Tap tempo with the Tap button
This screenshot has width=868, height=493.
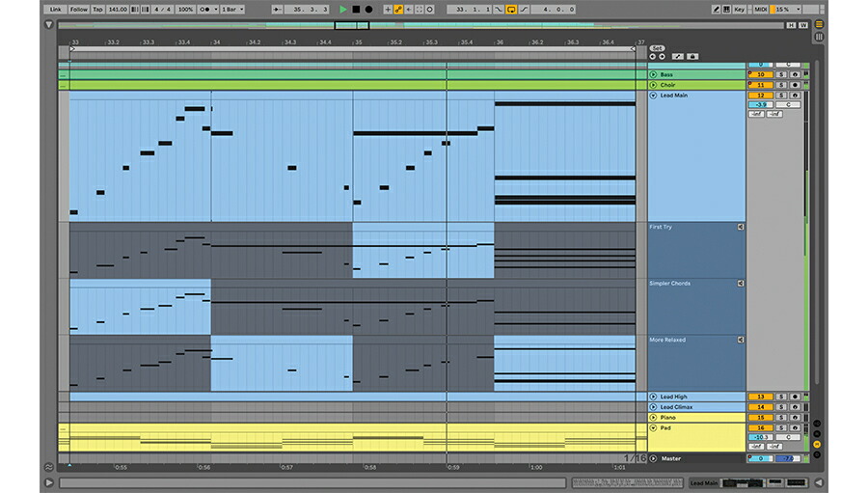click(x=98, y=9)
